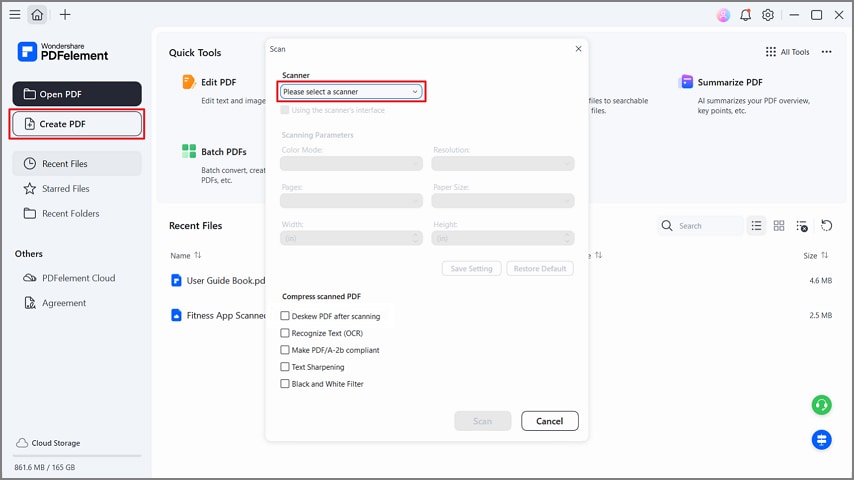Image resolution: width=854 pixels, height=480 pixels.
Task: Open the Quick Tools more options ellipsis
Action: pos(826,52)
